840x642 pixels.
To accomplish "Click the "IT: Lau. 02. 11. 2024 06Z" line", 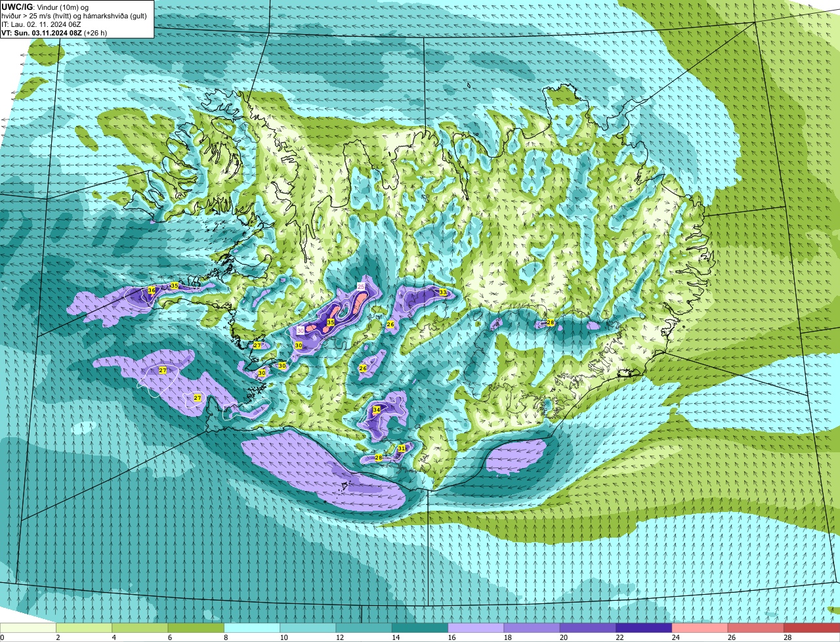I will pos(41,24).
